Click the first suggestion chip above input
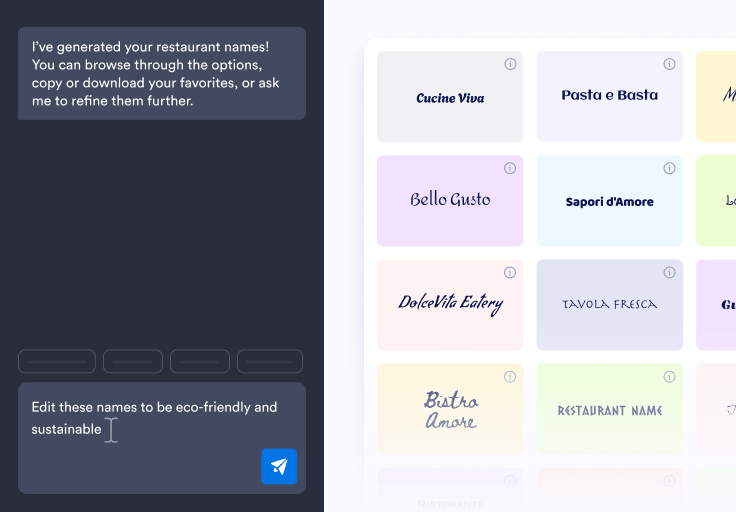The height and width of the screenshot is (512, 736). coord(57,361)
